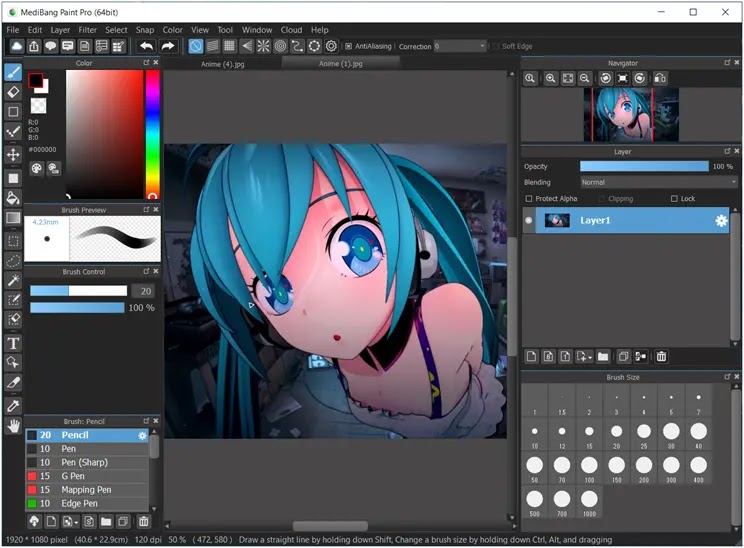
Task: Choose brush size 100 preset
Action: coord(589,469)
